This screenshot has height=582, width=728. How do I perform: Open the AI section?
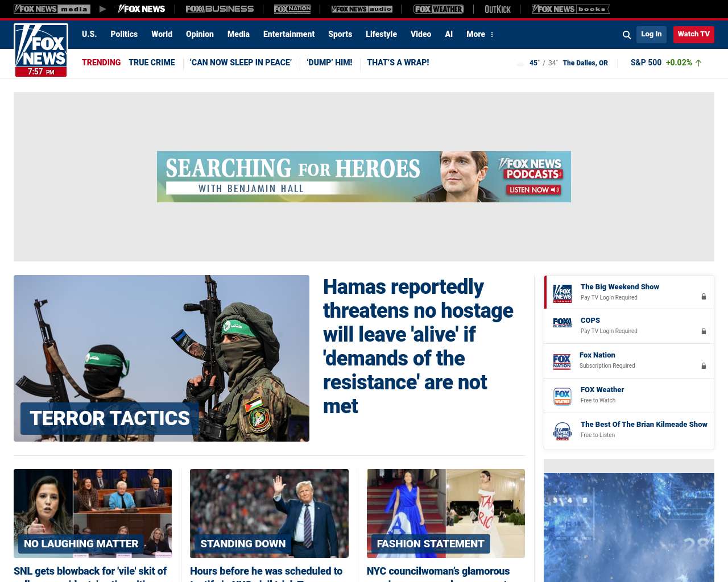[449, 34]
